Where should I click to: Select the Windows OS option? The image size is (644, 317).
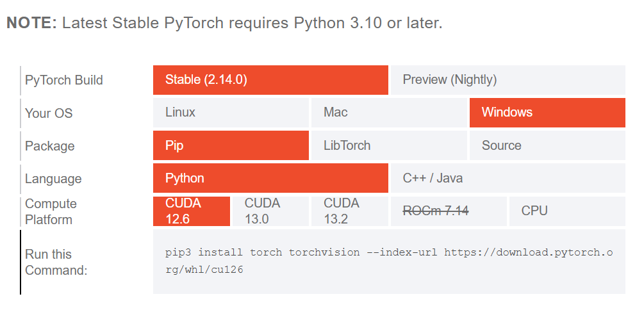(x=547, y=113)
